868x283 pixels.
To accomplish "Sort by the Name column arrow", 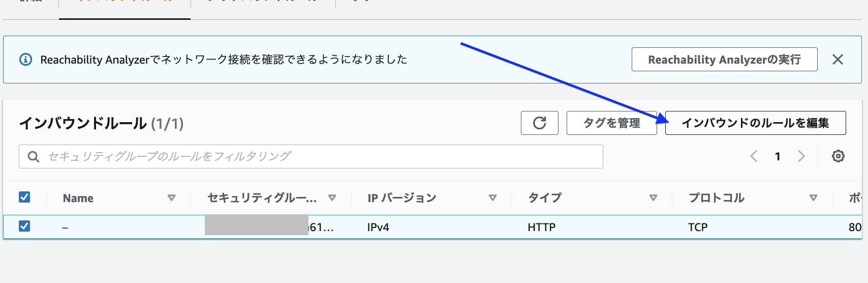I will (x=171, y=198).
